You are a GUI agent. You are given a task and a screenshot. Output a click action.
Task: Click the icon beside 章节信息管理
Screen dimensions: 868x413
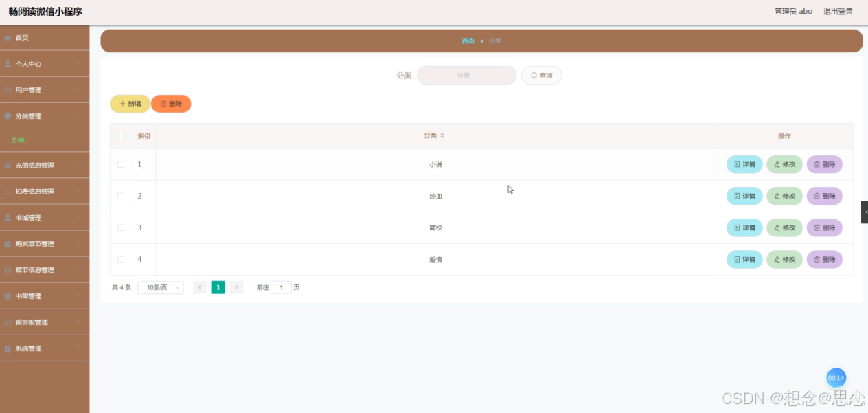tap(8, 270)
